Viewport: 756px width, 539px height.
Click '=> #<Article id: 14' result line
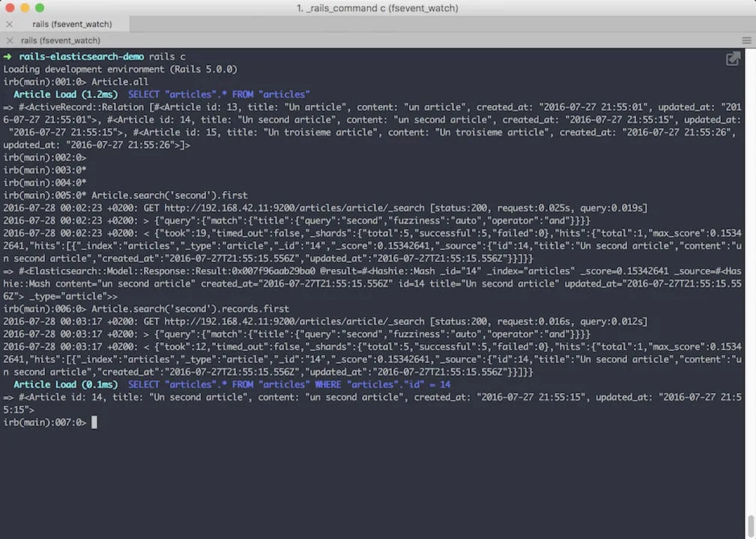pyautogui.click(x=372, y=404)
